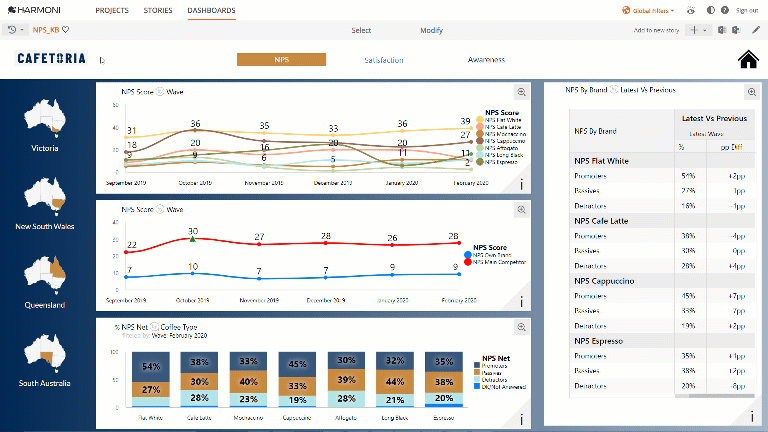
Task: Toggle NPS Main Competitor red legend swatch
Action: pyautogui.click(x=467, y=262)
